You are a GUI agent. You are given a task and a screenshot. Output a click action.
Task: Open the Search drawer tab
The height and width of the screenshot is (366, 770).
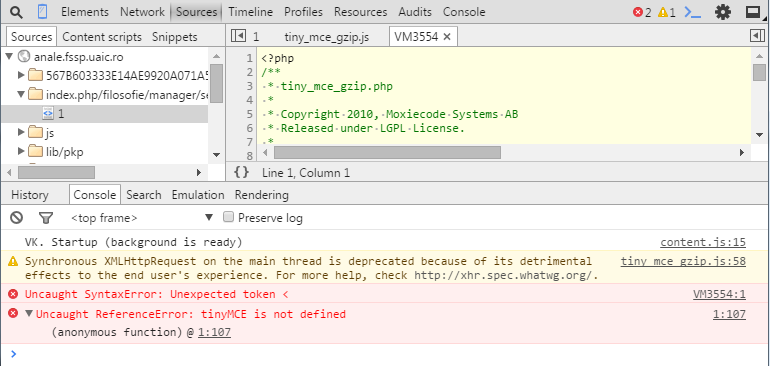[x=144, y=195]
